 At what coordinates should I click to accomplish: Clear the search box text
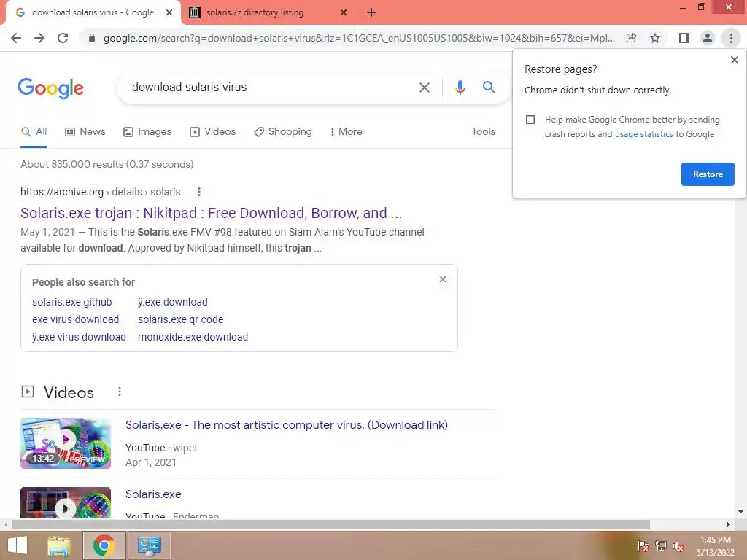pyautogui.click(x=424, y=87)
